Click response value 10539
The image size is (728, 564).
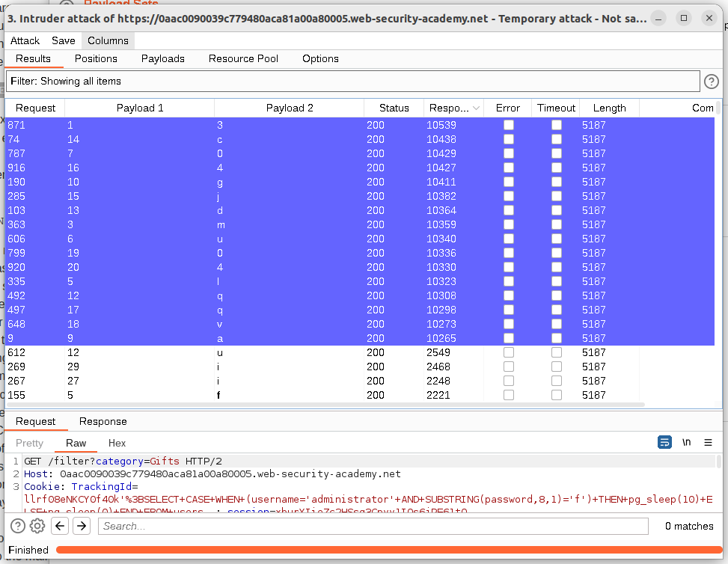[441, 125]
